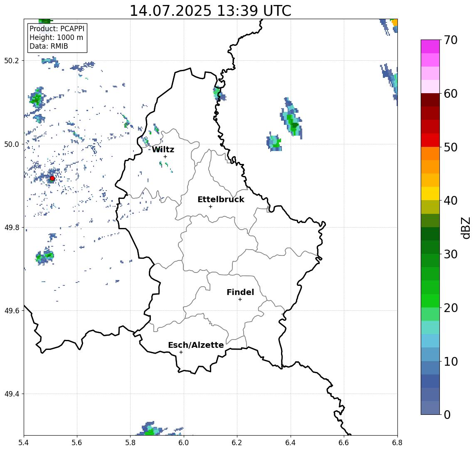The width and height of the screenshot is (476, 451).
Task: Click the longitude tick label 6.8
Action: [397, 443]
